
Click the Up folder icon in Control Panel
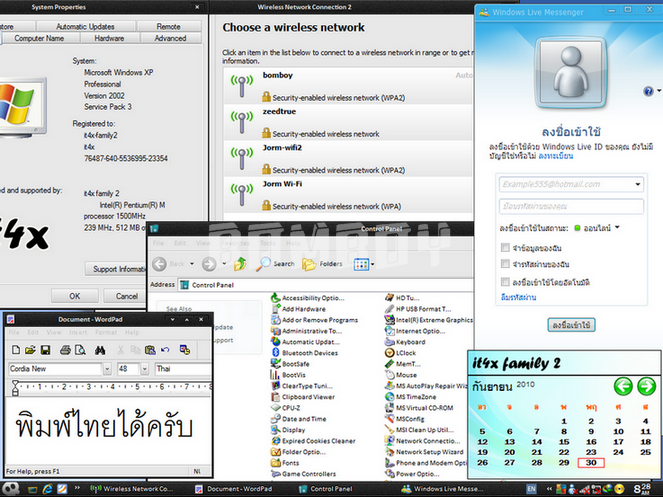click(x=240, y=264)
